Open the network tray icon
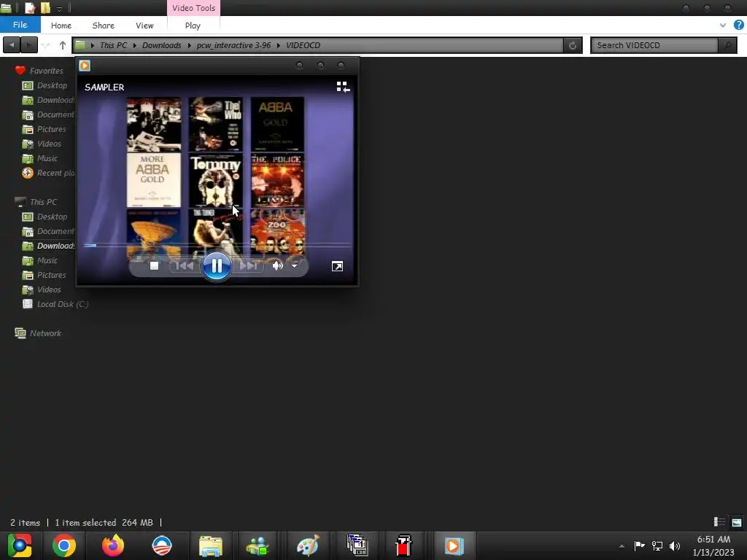747x560 pixels. 657,545
